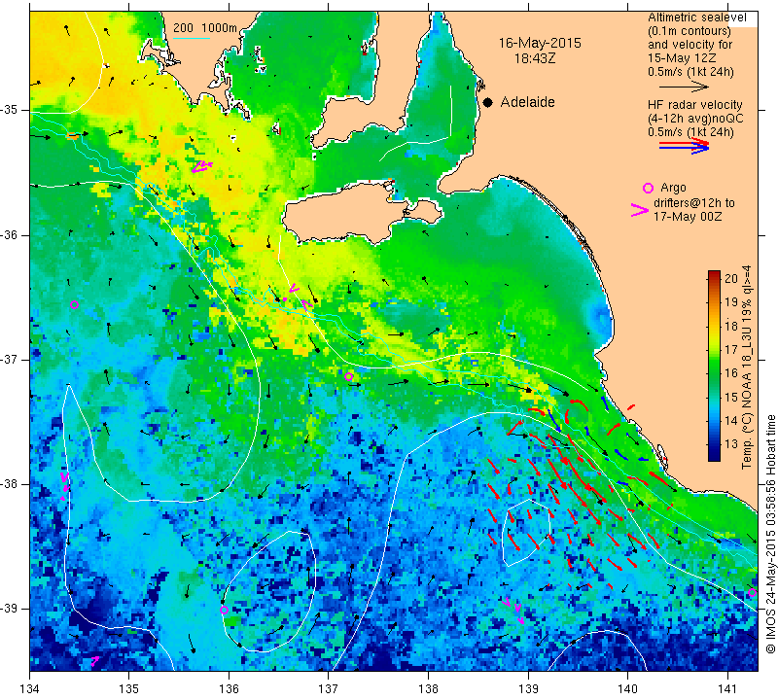Select the Argo float circle near 39°S 136°E
This screenshot has height=700, width=778.
(224, 611)
